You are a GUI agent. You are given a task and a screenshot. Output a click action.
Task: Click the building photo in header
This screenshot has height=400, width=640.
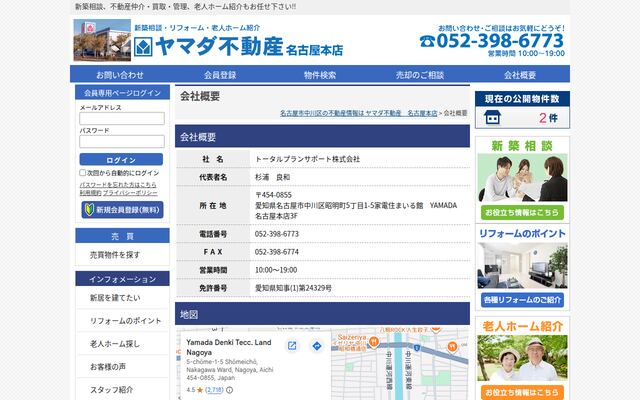(x=102, y=40)
